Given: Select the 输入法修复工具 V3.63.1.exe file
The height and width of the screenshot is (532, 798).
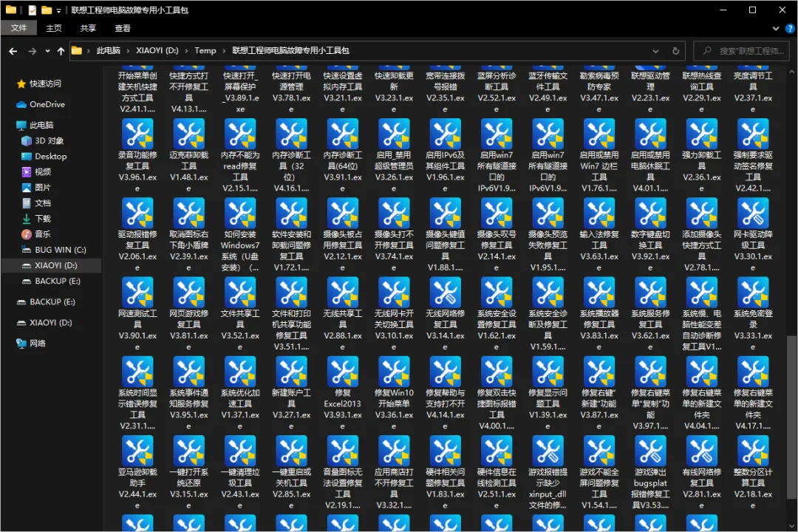Looking at the screenshot, I should [x=599, y=235].
